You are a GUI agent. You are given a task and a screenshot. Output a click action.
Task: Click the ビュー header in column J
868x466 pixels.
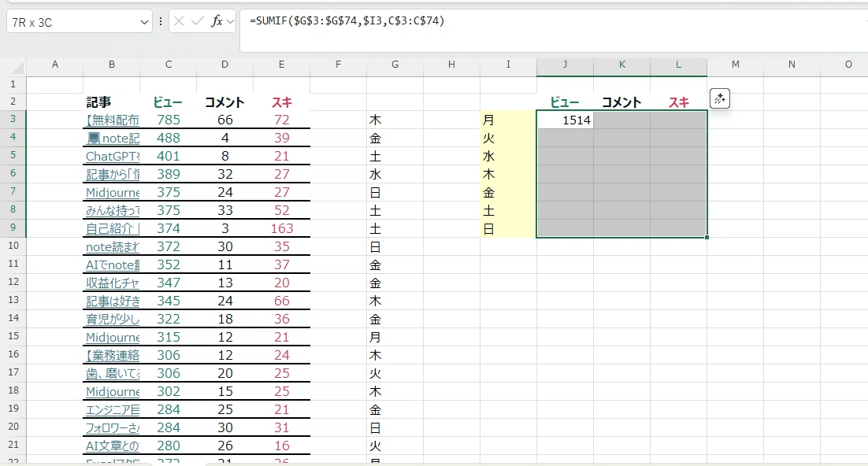click(565, 102)
